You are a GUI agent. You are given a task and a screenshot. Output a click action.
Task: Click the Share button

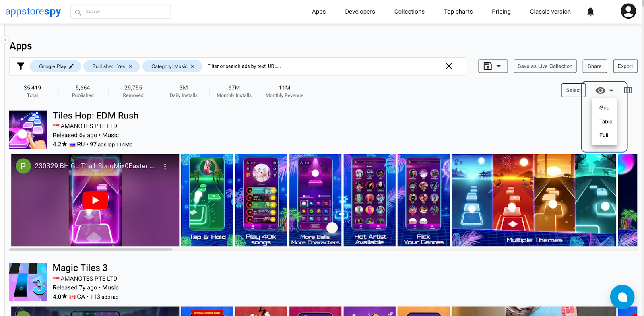tap(594, 66)
